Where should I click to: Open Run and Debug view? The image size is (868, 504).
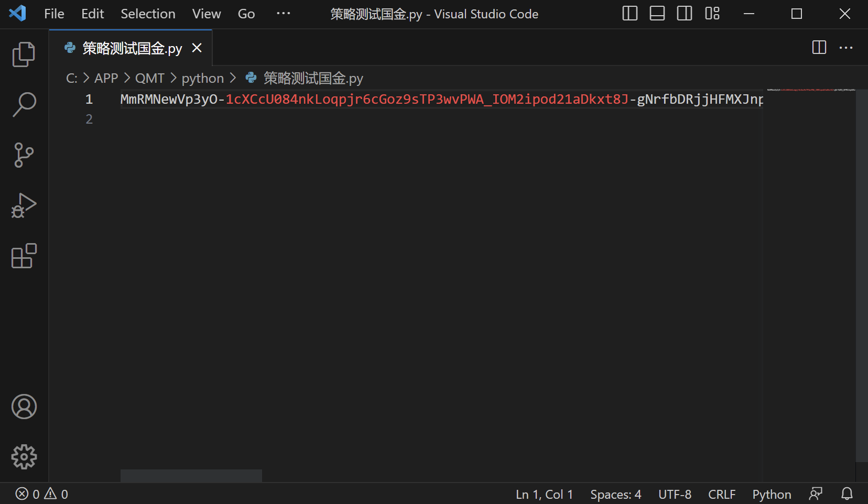(x=24, y=205)
